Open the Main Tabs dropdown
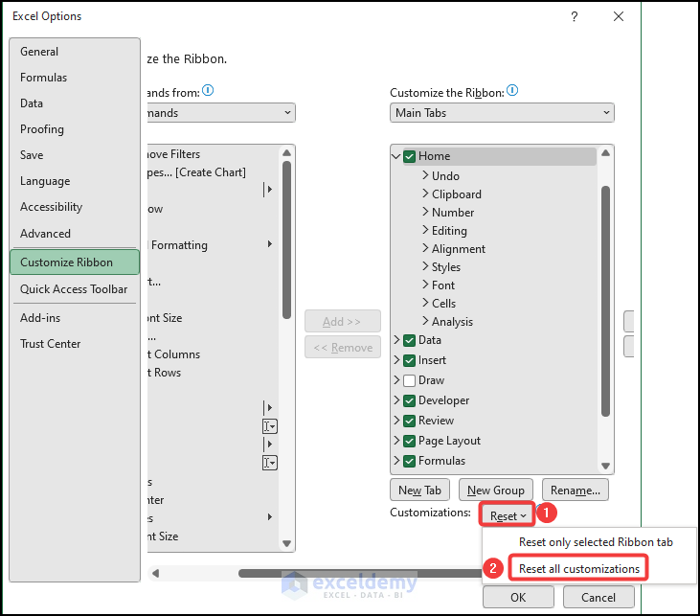Viewport: 700px width, 616px height. [x=502, y=113]
